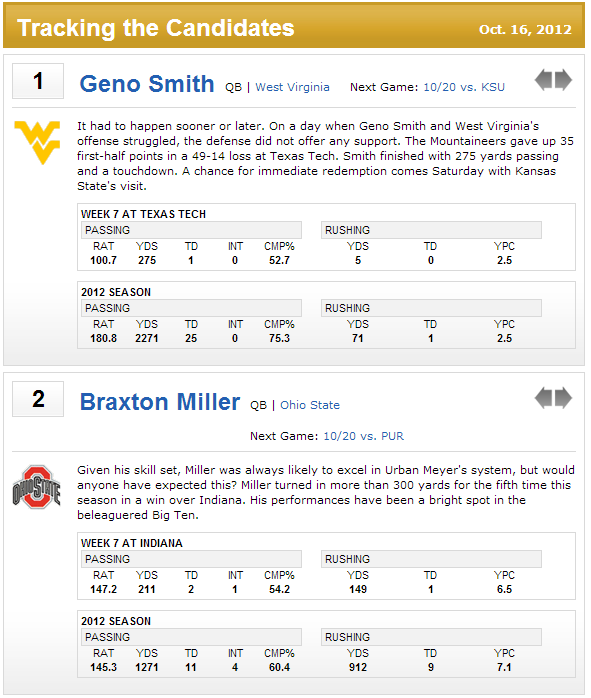This screenshot has height=698, width=591.
Task: Click the Oct. 16, 2012 date
Action: click(525, 29)
